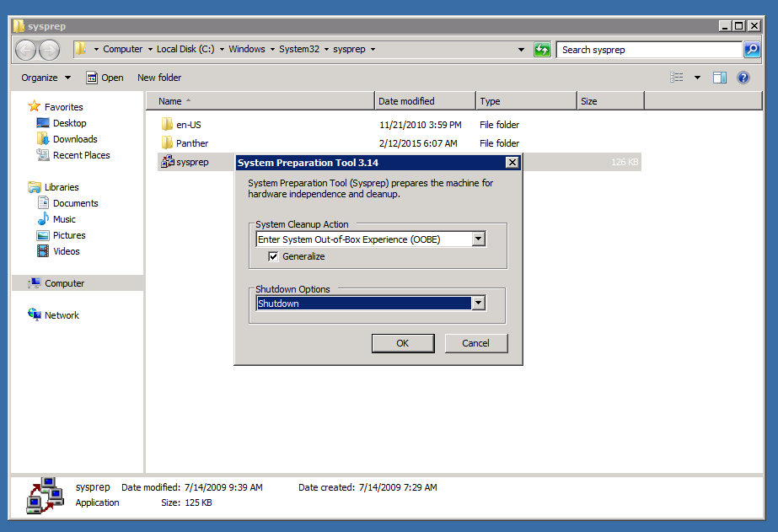This screenshot has height=532, width=778.
Task: Click the folder icon in address bar
Action: click(x=81, y=49)
